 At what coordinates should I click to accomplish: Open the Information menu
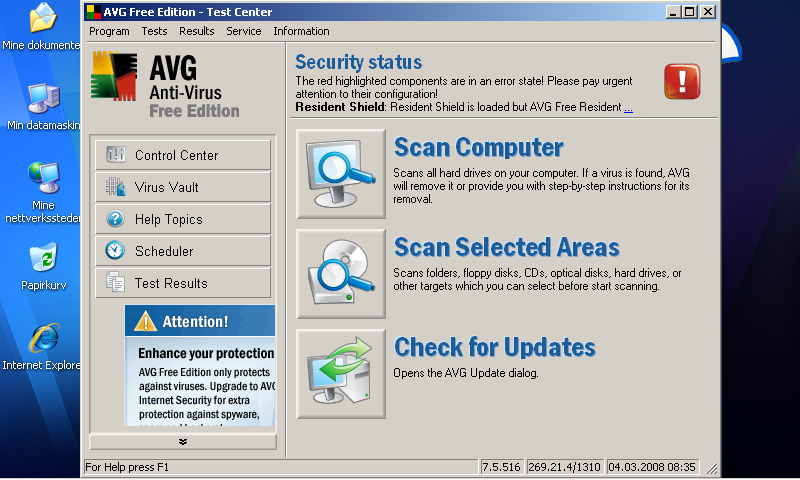click(x=301, y=32)
